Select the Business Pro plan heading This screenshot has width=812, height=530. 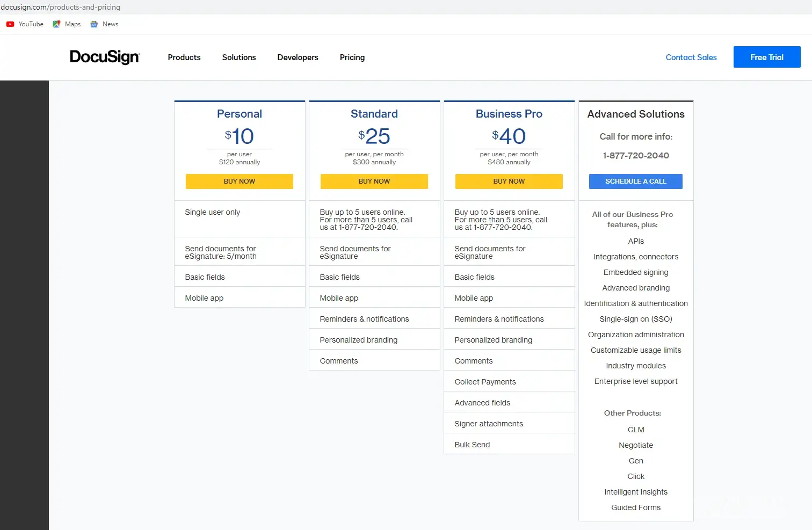[509, 114]
